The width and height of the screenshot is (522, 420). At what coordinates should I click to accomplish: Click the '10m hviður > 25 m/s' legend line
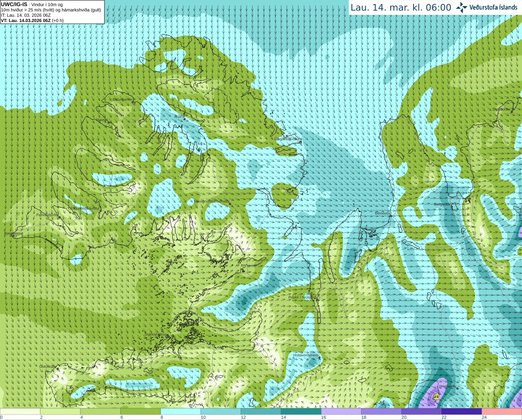coord(51,10)
